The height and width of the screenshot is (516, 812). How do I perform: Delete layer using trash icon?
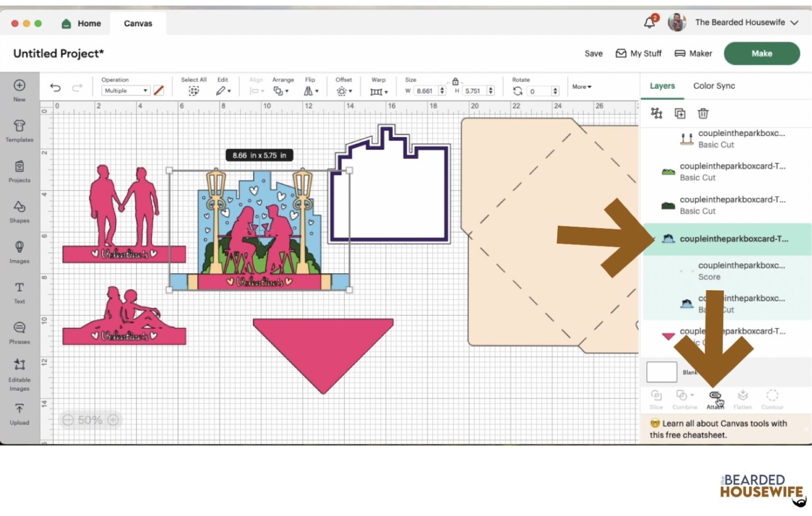pos(703,114)
